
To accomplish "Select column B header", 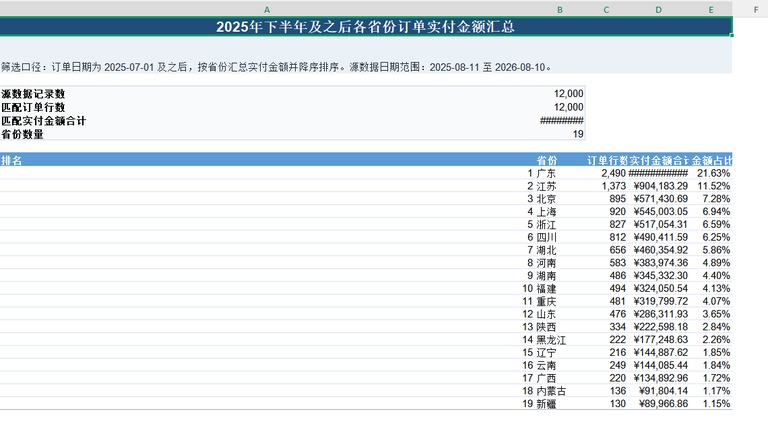I will point(560,9).
